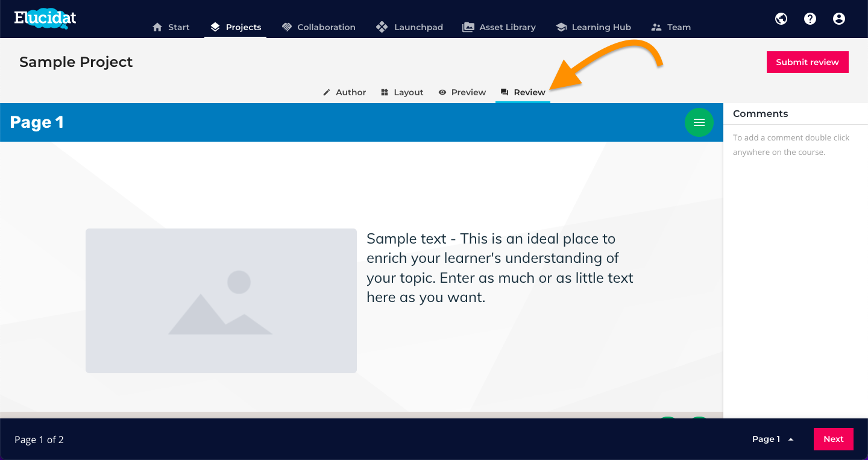Screen dimensions: 868x460
Task: Click the Next button
Action: tap(834, 439)
